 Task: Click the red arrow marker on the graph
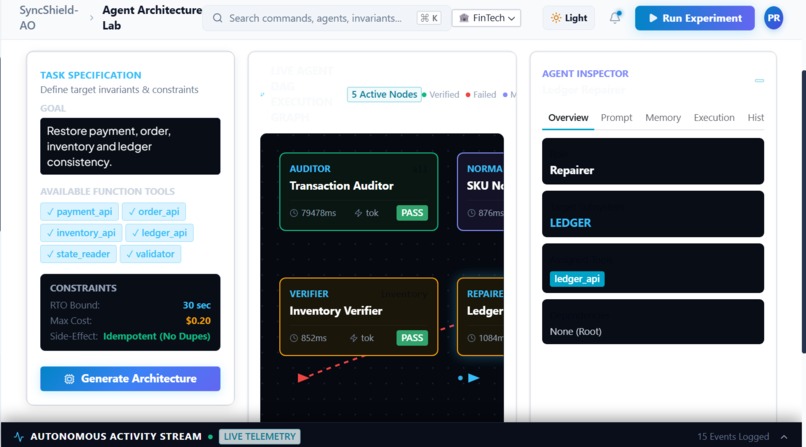coord(303,378)
